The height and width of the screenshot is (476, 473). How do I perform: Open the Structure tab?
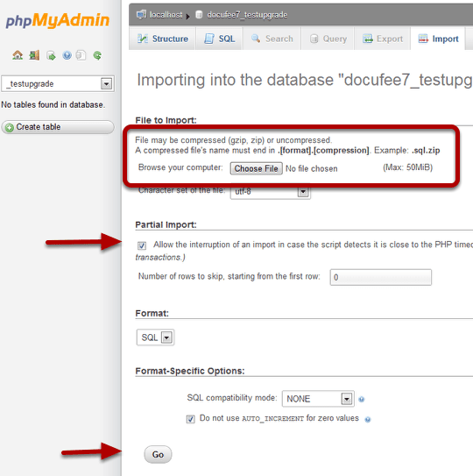click(162, 39)
